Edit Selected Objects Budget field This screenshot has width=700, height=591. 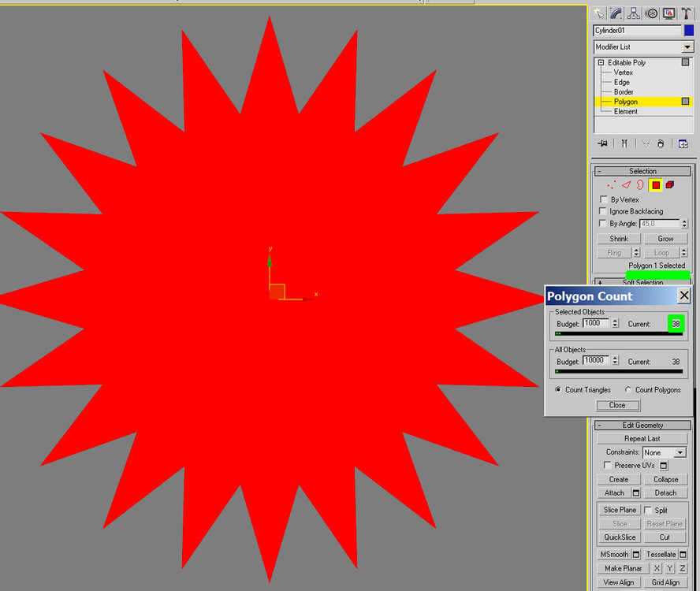click(x=596, y=323)
